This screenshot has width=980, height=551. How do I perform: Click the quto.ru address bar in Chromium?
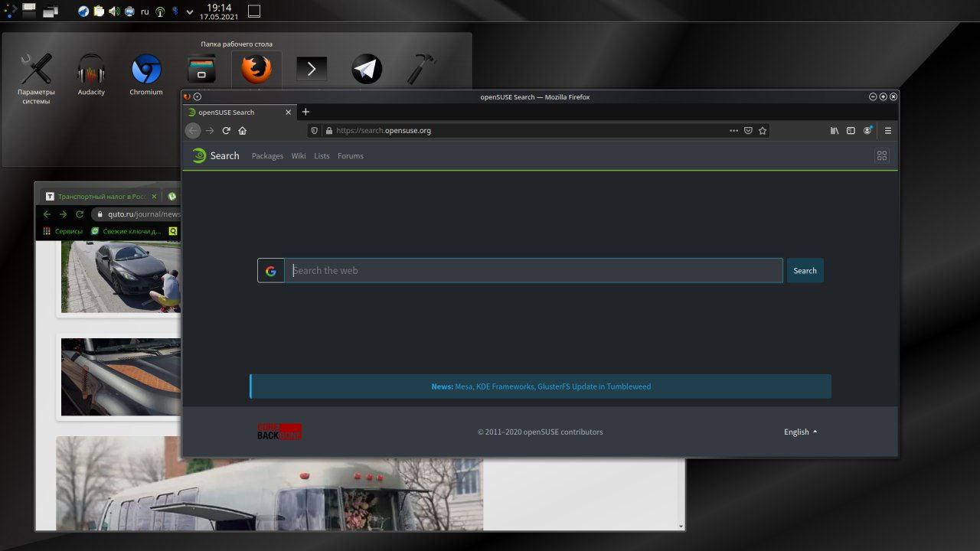pyautogui.click(x=136, y=214)
